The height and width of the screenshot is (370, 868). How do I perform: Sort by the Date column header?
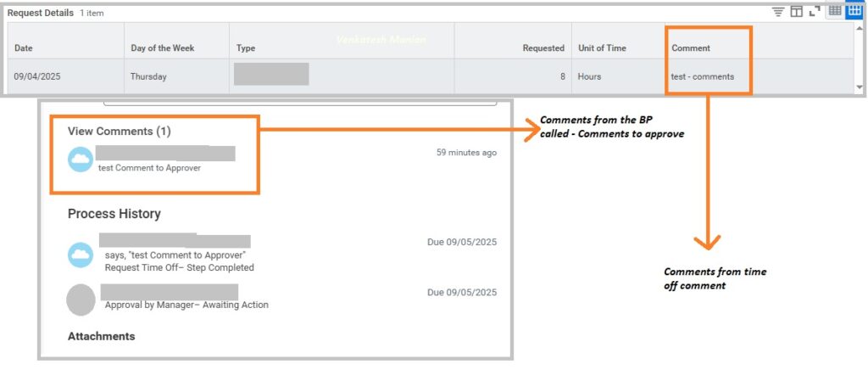click(24, 48)
